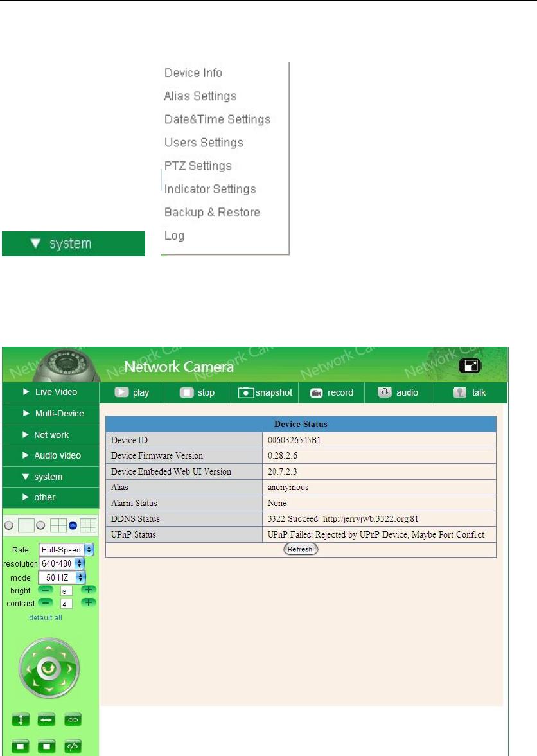This screenshot has height=756, width=537.
Task: Open Log menu item
Action: [175, 236]
